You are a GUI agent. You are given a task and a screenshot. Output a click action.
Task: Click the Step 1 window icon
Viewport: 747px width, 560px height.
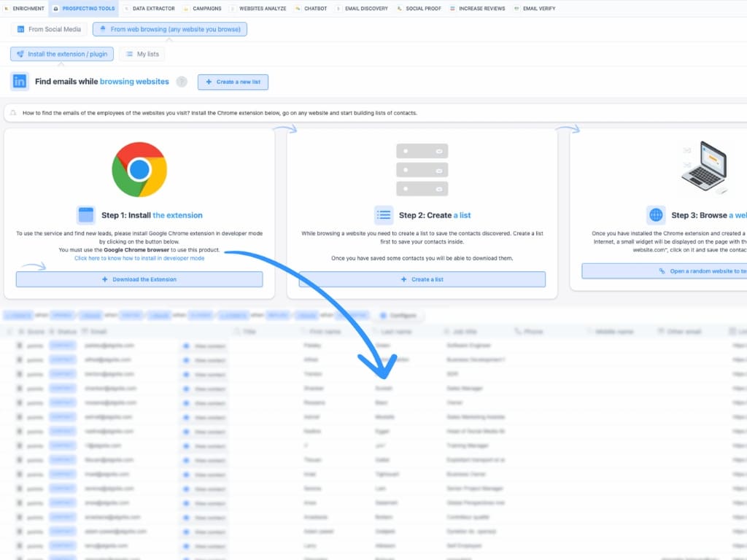(86, 215)
